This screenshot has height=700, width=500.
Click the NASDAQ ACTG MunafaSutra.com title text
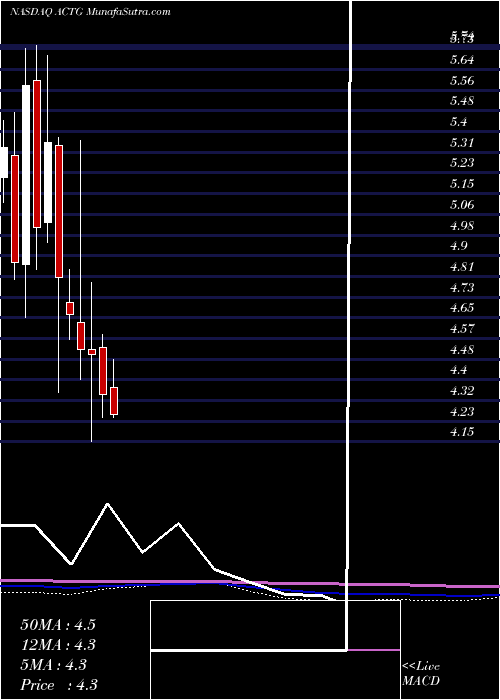coord(90,12)
